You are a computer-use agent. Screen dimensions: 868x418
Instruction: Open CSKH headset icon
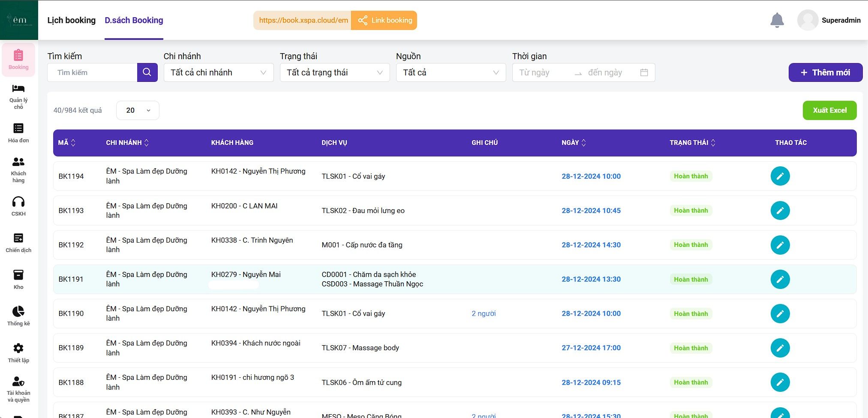[18, 201]
